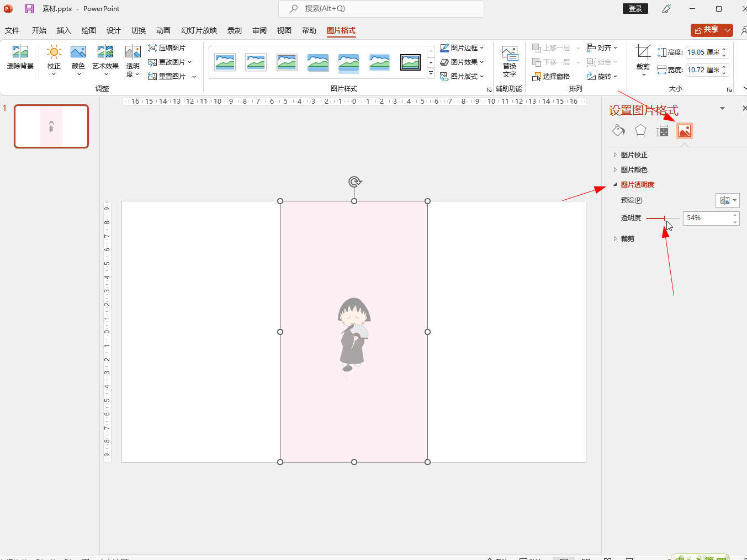Click the 54% transparency value field
The height and width of the screenshot is (560, 747).
707,218
